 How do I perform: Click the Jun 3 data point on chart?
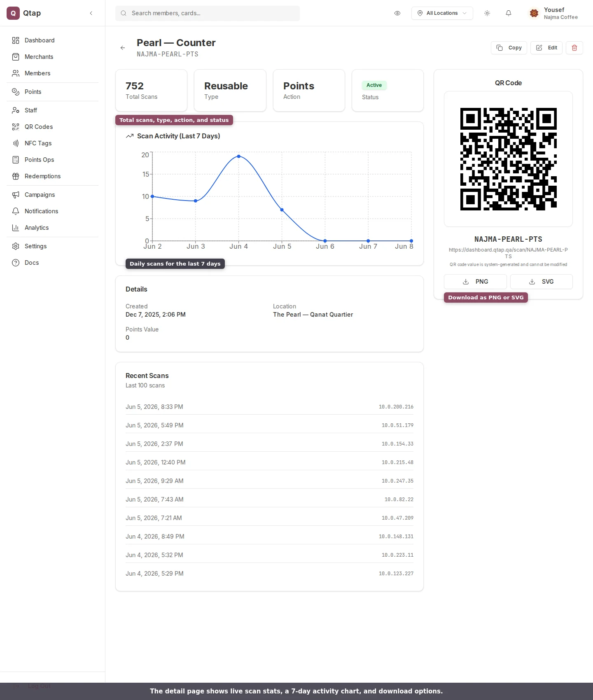pos(196,201)
